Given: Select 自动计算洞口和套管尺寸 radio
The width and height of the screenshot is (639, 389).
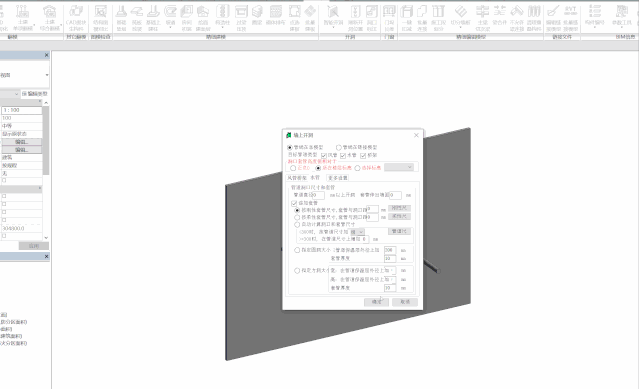Looking at the screenshot, I should click(297, 224).
